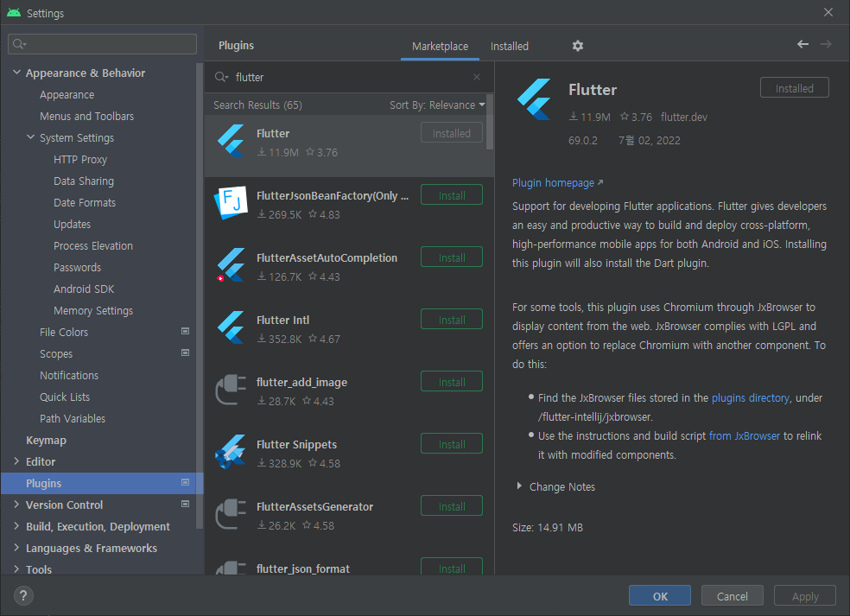Viewport: 850px width, 616px height.
Task: Select Quick Lists in the tree
Action: tap(65, 397)
